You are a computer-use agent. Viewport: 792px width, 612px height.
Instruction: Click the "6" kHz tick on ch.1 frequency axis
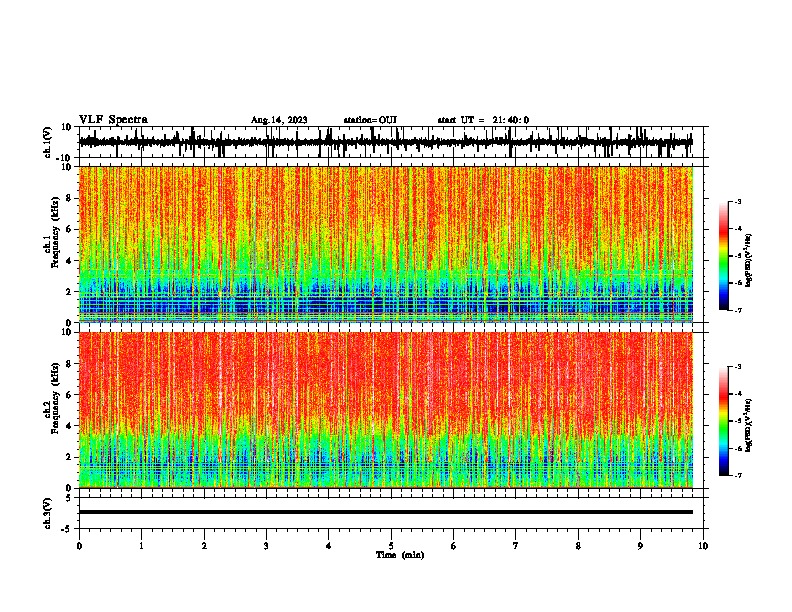click(69, 229)
